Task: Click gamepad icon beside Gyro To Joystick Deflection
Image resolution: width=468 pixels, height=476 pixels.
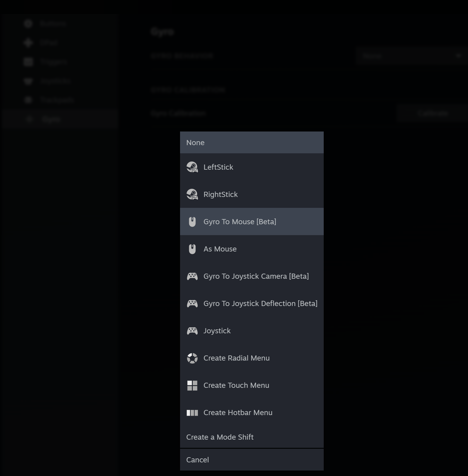Action: [192, 304]
